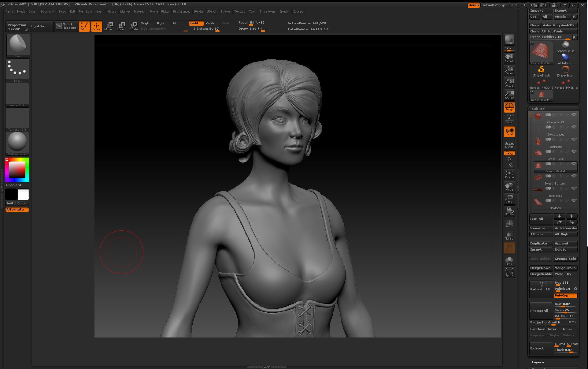Click the Zoom document icon

pos(509,70)
